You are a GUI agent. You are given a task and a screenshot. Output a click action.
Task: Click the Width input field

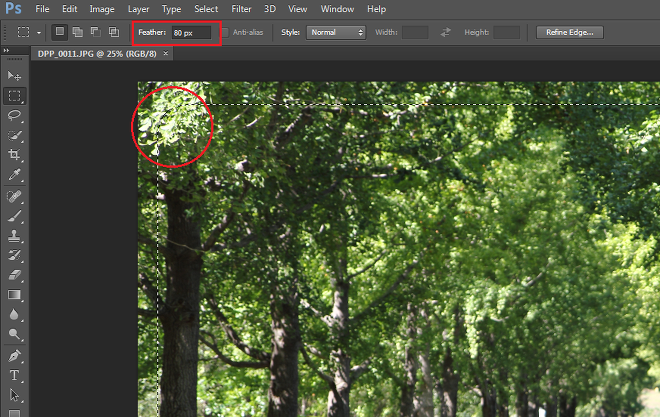click(415, 32)
